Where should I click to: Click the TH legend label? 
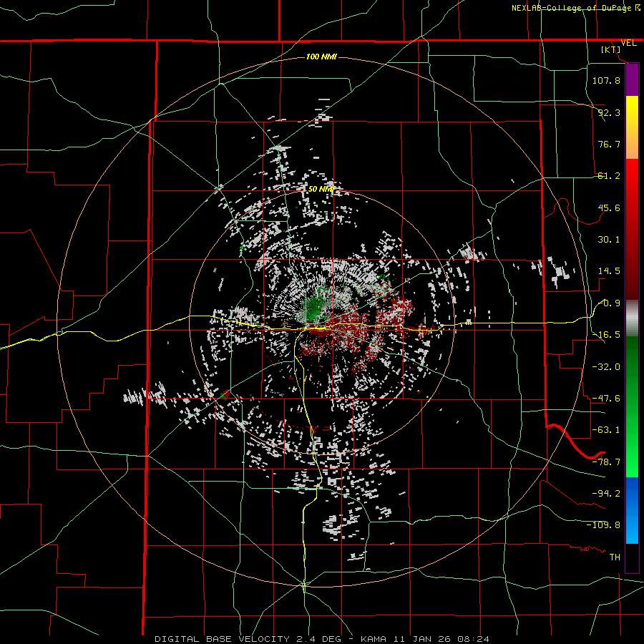615,557
